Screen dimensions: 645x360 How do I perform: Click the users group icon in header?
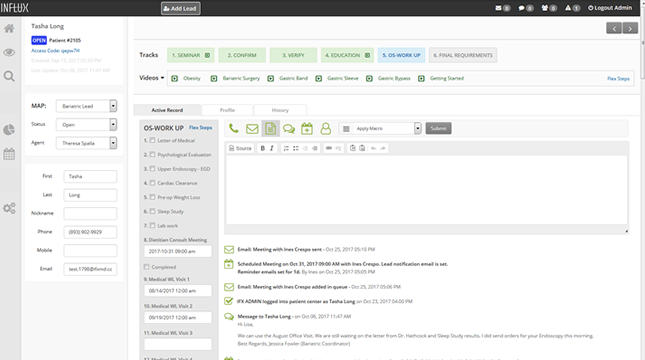[x=545, y=8]
